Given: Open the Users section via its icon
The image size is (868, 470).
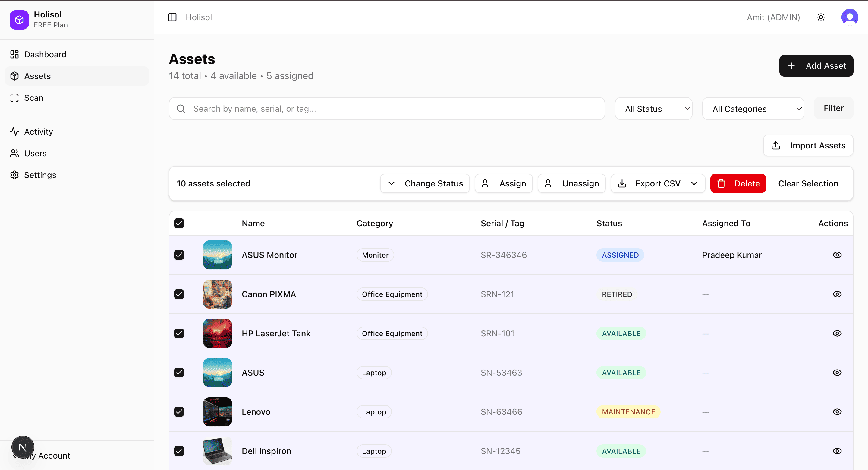Looking at the screenshot, I should pyautogui.click(x=14, y=154).
